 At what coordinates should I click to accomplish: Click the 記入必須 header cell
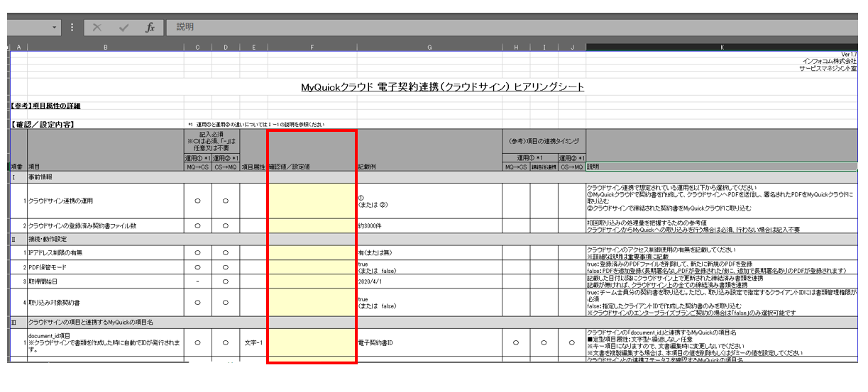tap(211, 141)
